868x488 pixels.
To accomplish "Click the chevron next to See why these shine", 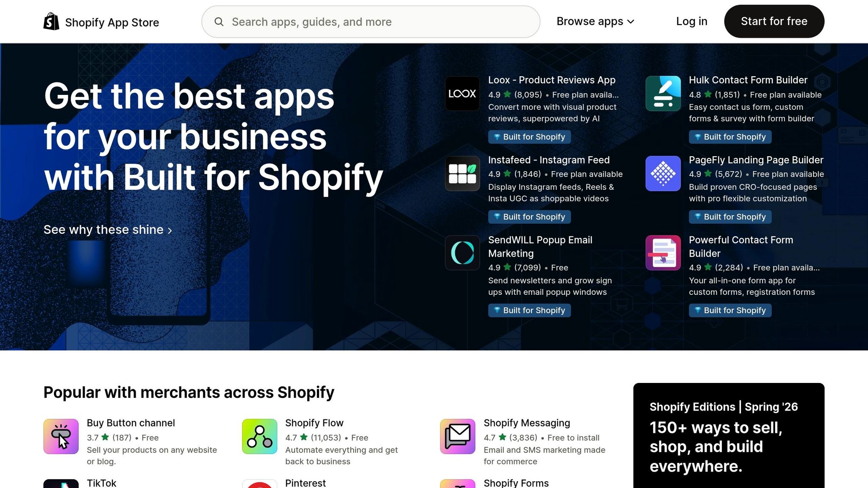I will [170, 230].
